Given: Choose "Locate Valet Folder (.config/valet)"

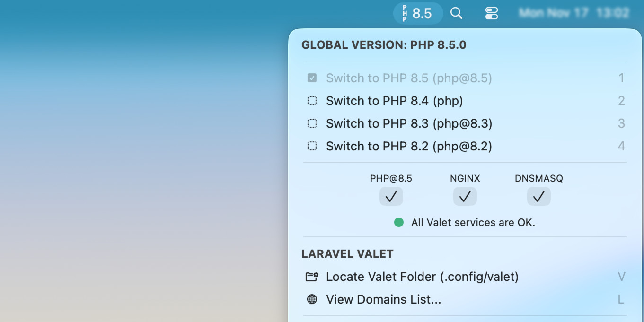Looking at the screenshot, I should click(422, 277).
